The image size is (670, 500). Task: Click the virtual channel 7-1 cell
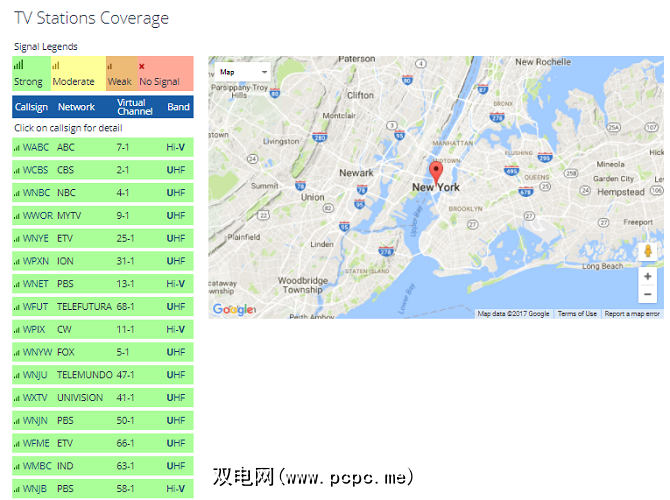[x=123, y=147]
